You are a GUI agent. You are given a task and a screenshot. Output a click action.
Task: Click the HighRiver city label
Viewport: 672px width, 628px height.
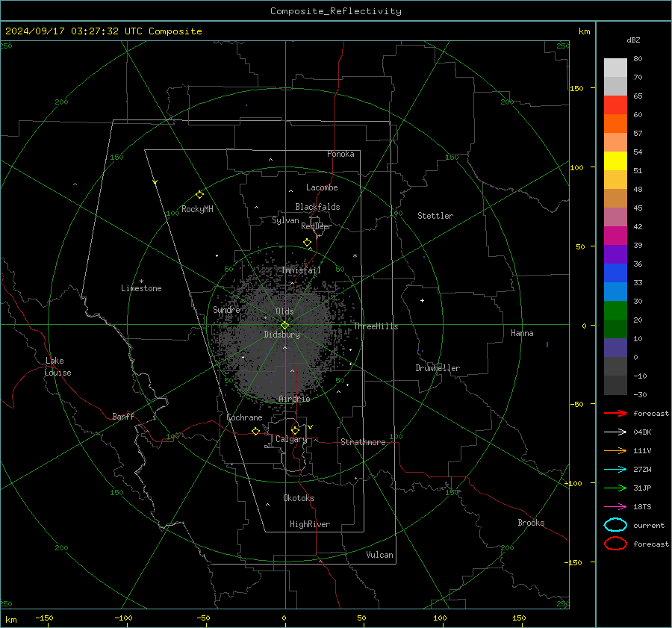(310, 524)
